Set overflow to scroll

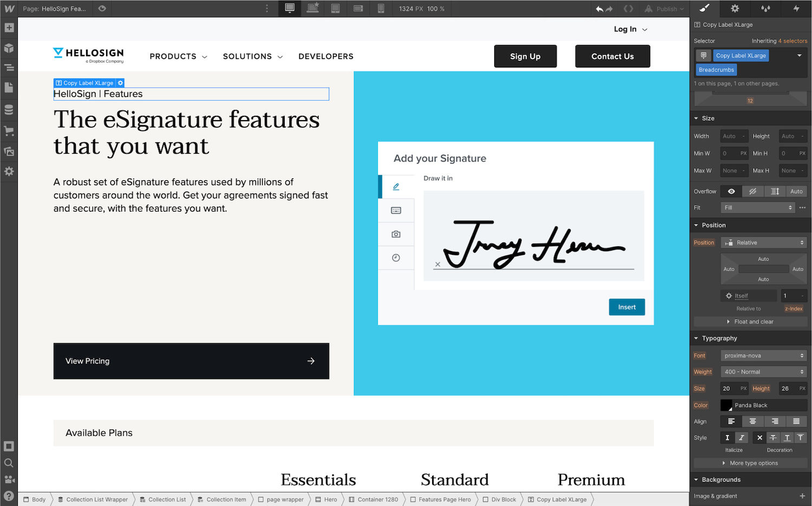pyautogui.click(x=775, y=191)
